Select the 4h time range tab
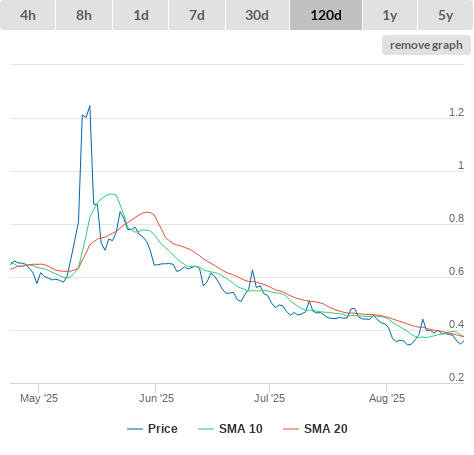Image resolution: width=474 pixels, height=455 pixels. pos(28,15)
